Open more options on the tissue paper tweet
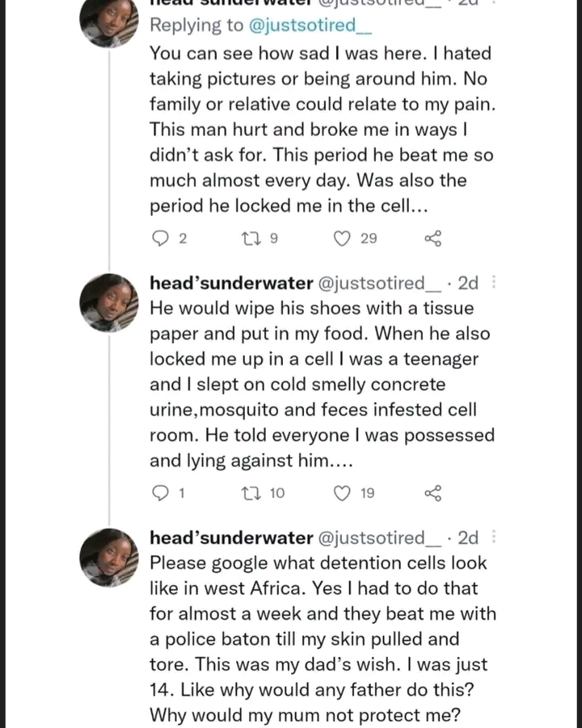Screen dimensions: 582x728 tap(494, 282)
